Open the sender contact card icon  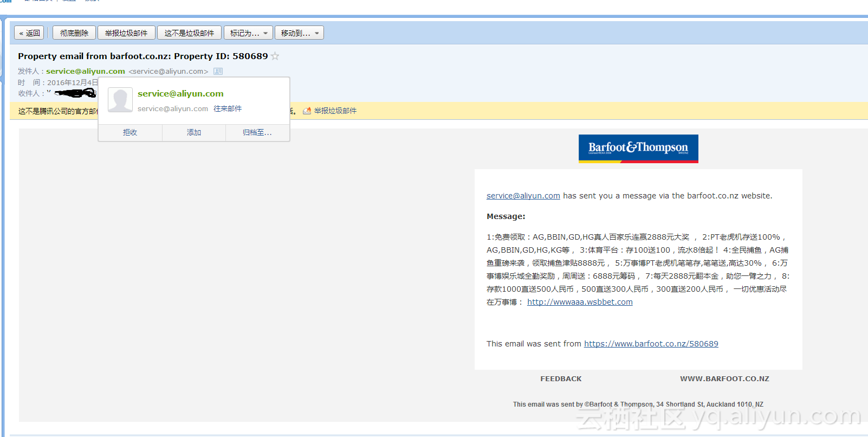tap(218, 71)
